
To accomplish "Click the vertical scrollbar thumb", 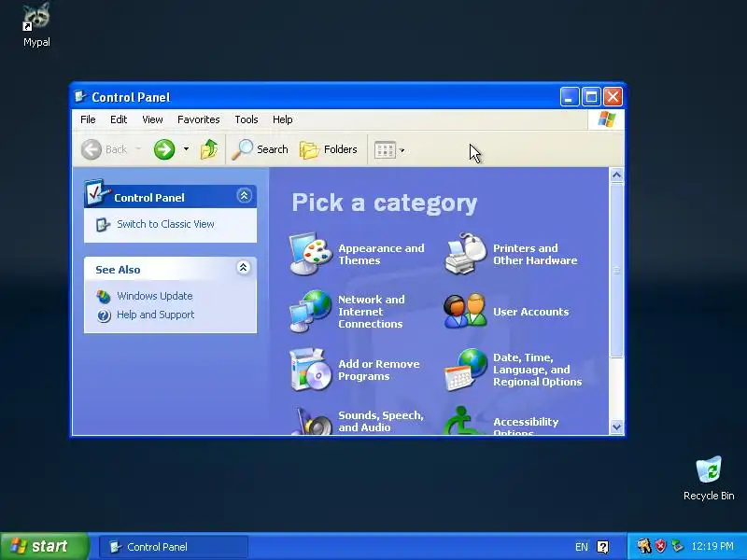I will click(x=616, y=270).
